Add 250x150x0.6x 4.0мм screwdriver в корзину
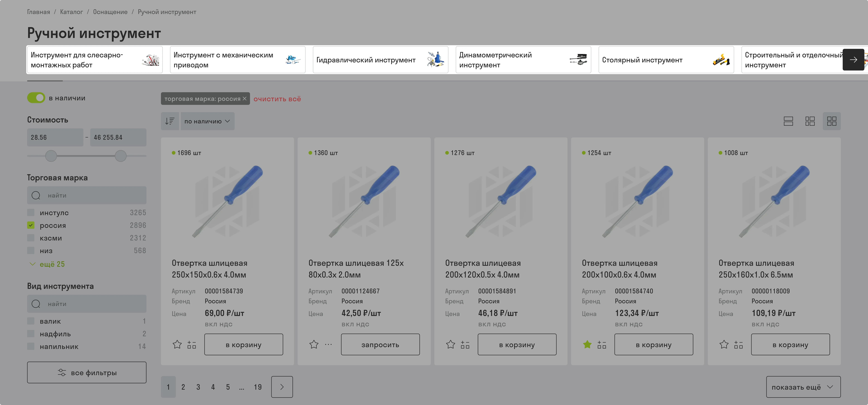Viewport: 868px width, 405px height. tap(244, 344)
